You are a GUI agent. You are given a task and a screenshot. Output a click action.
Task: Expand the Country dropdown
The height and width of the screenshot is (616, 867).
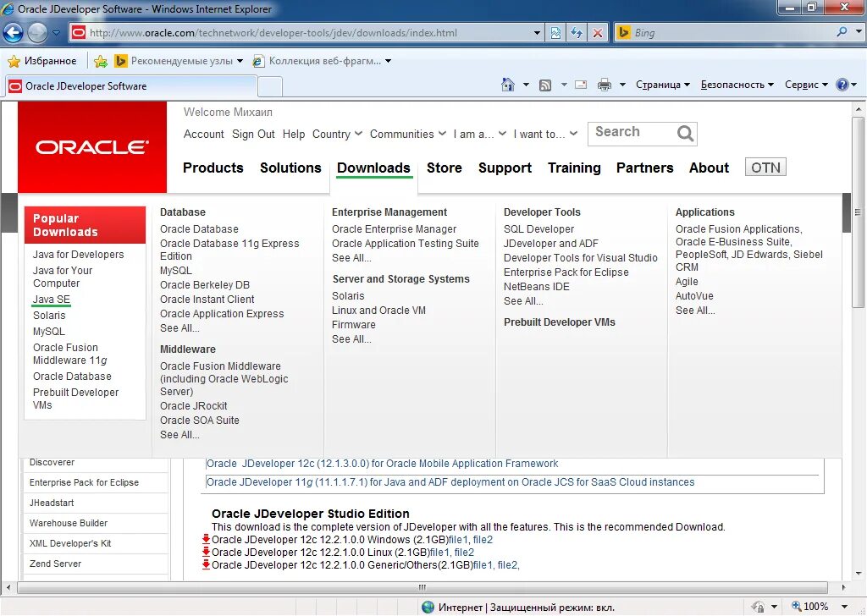point(358,134)
